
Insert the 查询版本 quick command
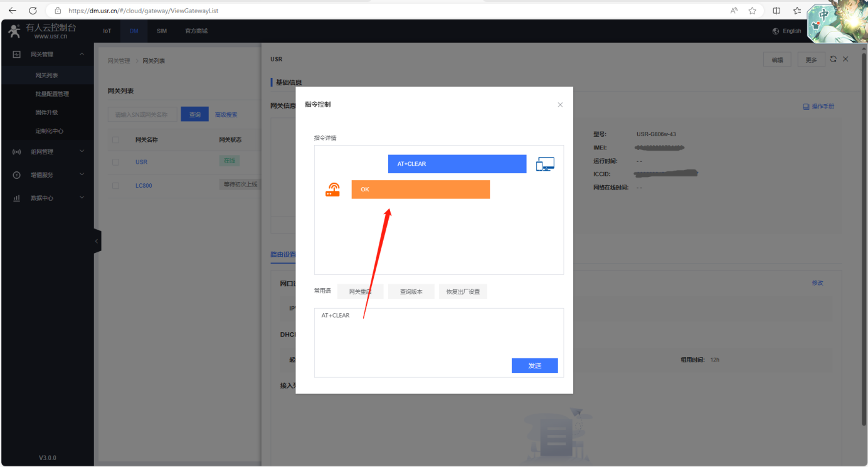pyautogui.click(x=411, y=292)
